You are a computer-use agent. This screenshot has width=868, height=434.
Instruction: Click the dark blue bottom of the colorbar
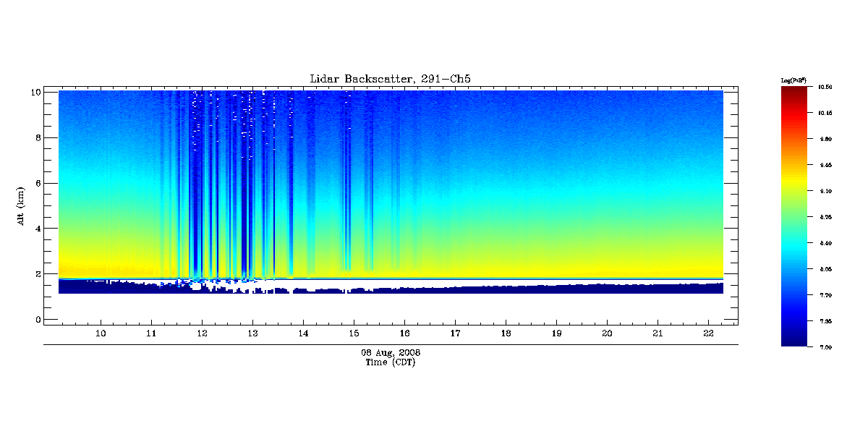793,339
